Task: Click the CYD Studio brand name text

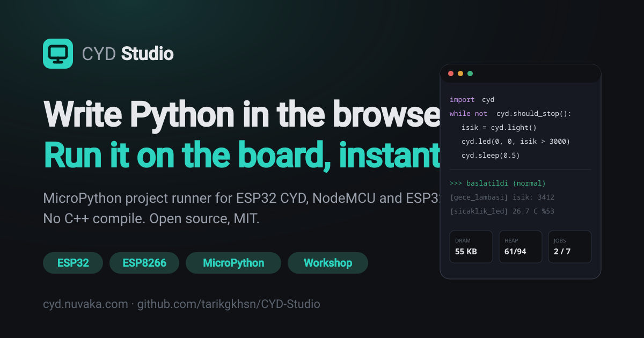Action: 128,54
